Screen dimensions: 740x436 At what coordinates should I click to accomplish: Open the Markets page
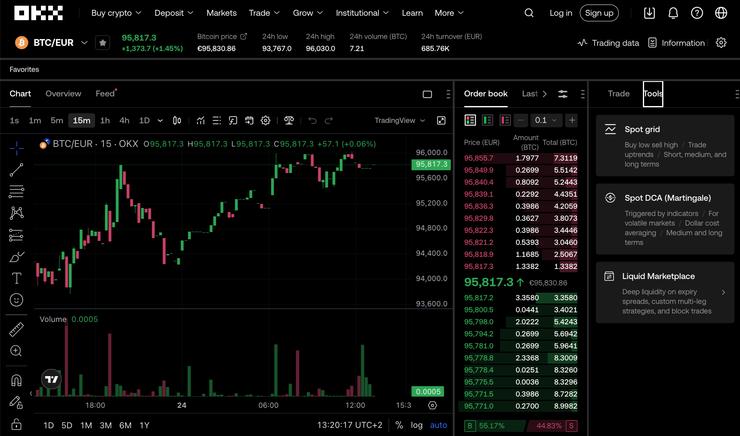221,13
